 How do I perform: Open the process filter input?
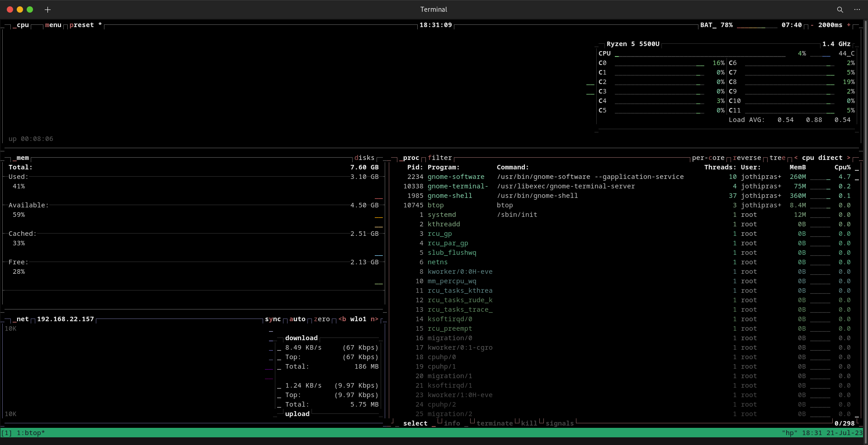440,158
